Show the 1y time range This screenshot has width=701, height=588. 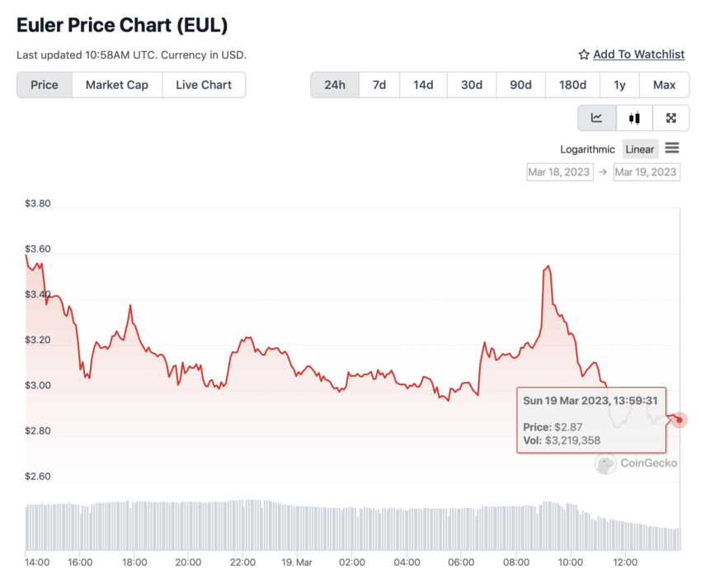[x=619, y=85]
